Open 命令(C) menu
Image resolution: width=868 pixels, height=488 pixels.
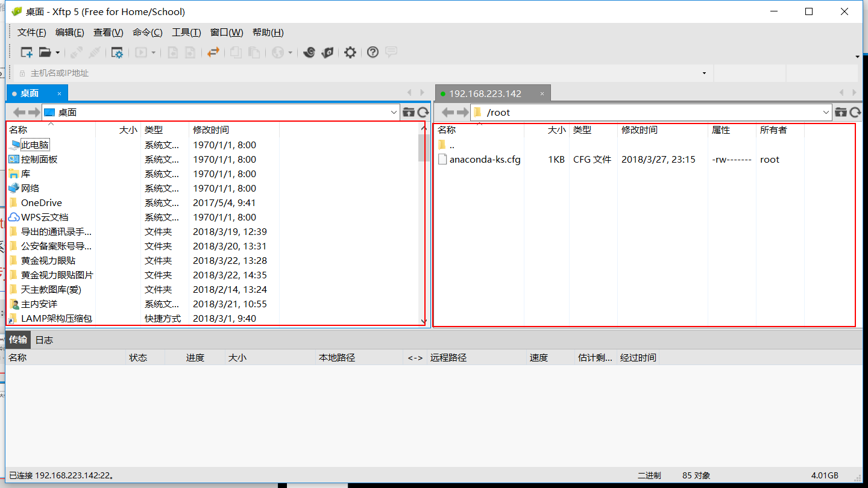coord(148,33)
